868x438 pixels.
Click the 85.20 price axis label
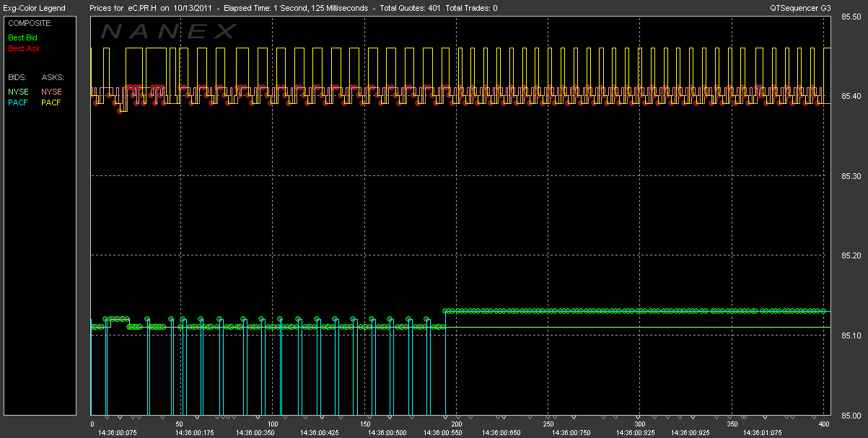tap(850, 255)
